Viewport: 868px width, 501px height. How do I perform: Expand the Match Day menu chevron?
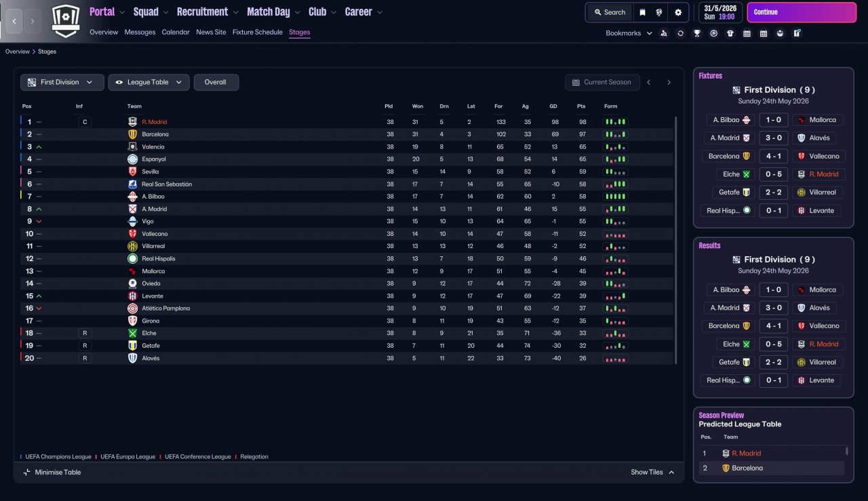[299, 12]
